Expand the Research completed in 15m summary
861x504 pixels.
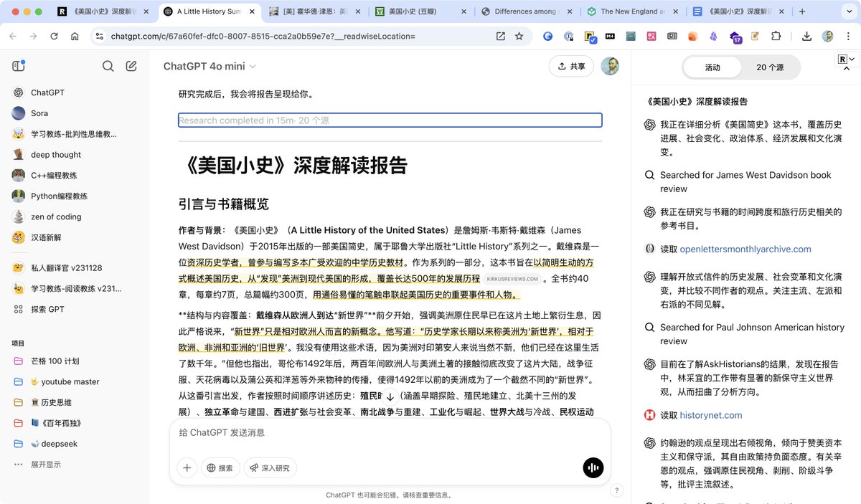pos(390,120)
